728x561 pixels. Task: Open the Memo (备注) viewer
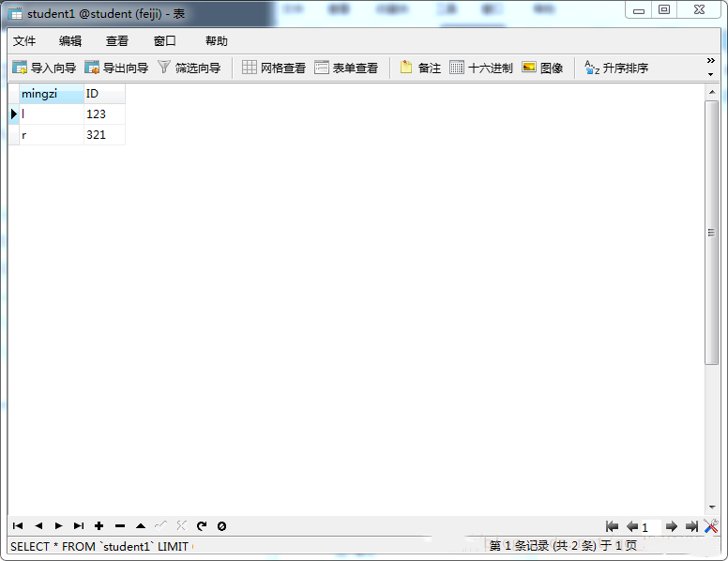[420, 68]
